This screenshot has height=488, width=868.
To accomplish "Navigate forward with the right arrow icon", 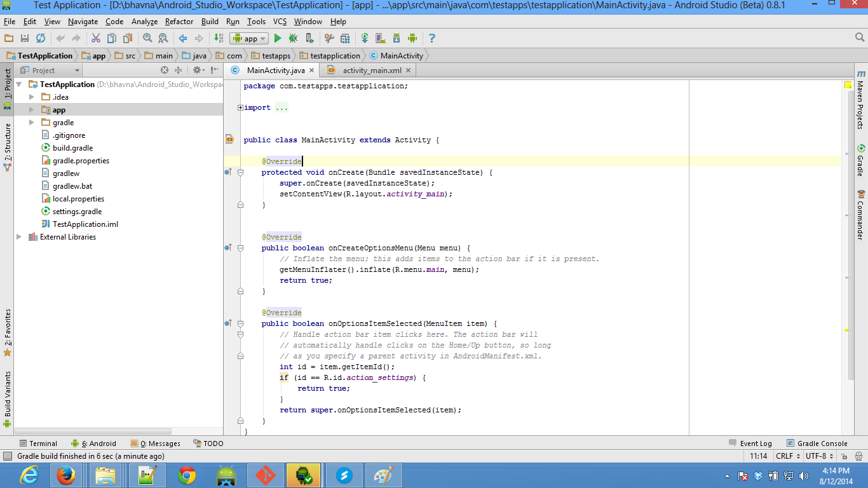I will [x=199, y=39].
